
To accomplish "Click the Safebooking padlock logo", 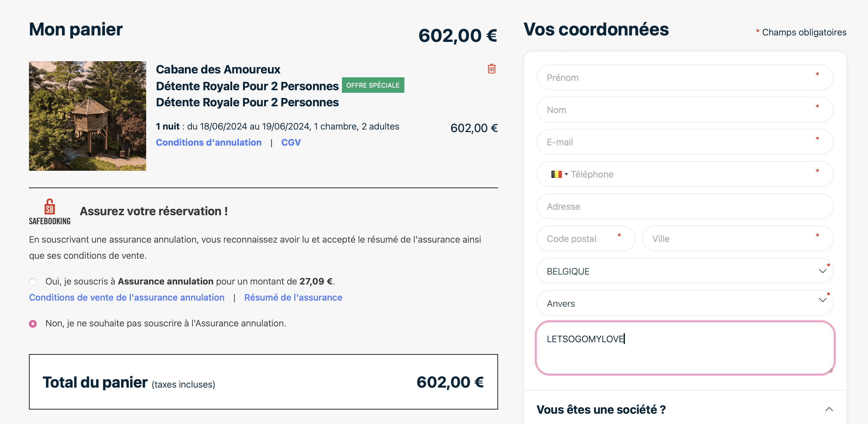I will coord(50,212).
